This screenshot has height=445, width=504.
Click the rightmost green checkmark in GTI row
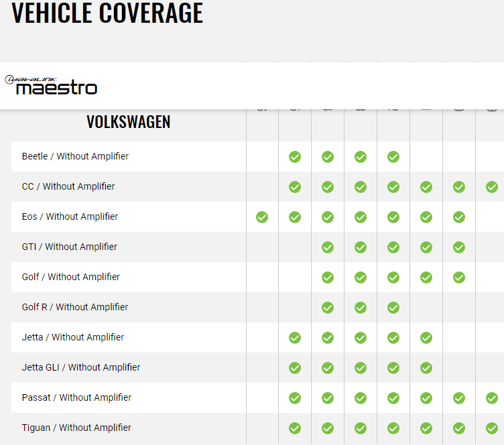459,247
